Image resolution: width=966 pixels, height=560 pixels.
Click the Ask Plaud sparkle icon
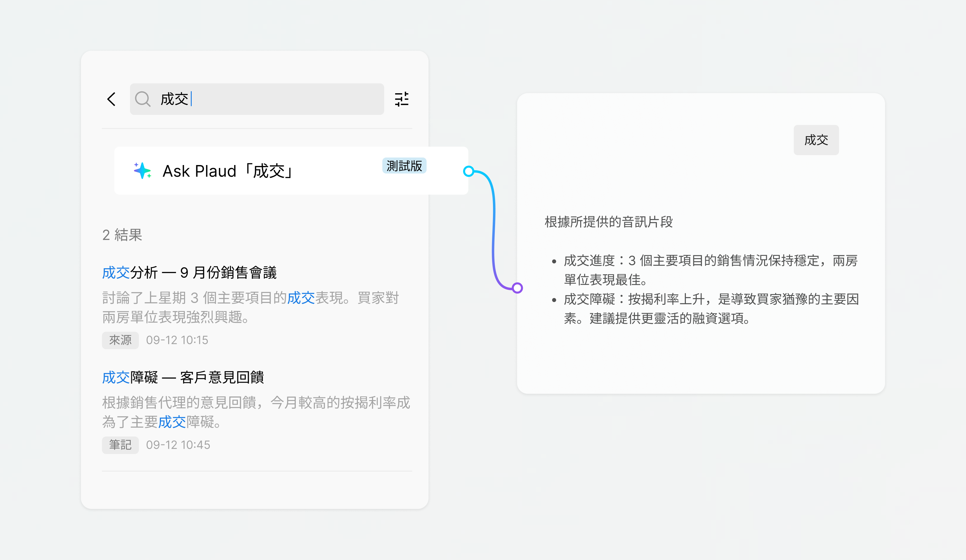142,170
